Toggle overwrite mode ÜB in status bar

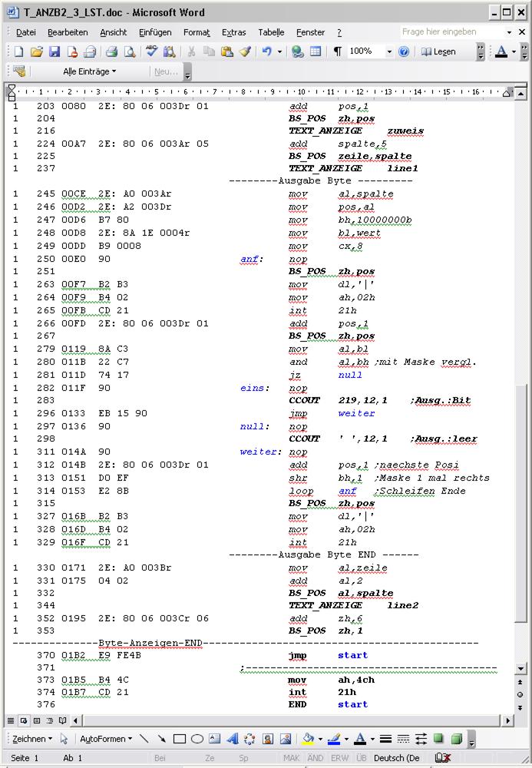pos(362,758)
